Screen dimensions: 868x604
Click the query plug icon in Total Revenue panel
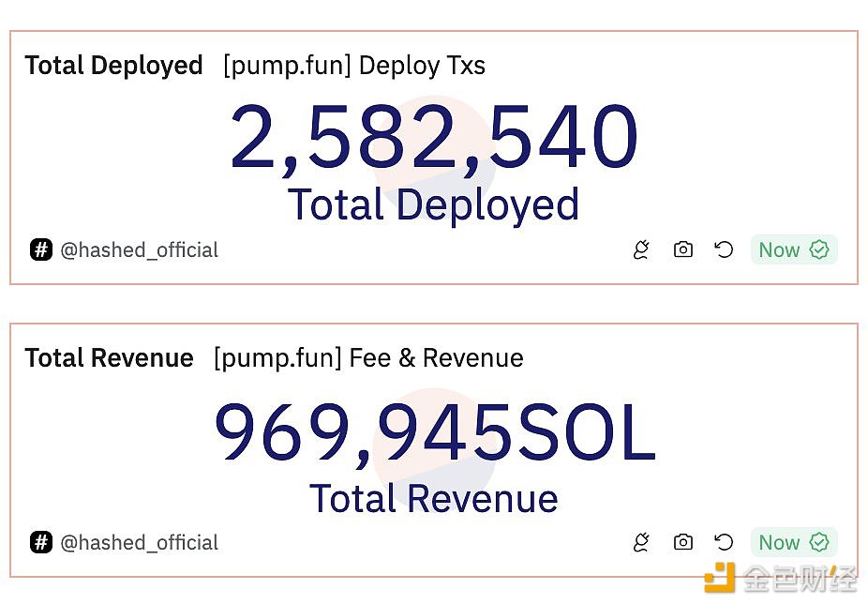[x=641, y=542]
